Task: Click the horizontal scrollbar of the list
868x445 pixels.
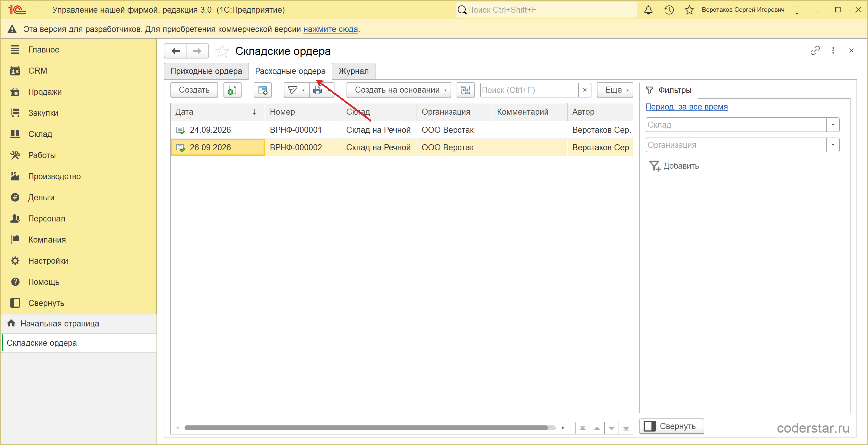Action: point(367,428)
